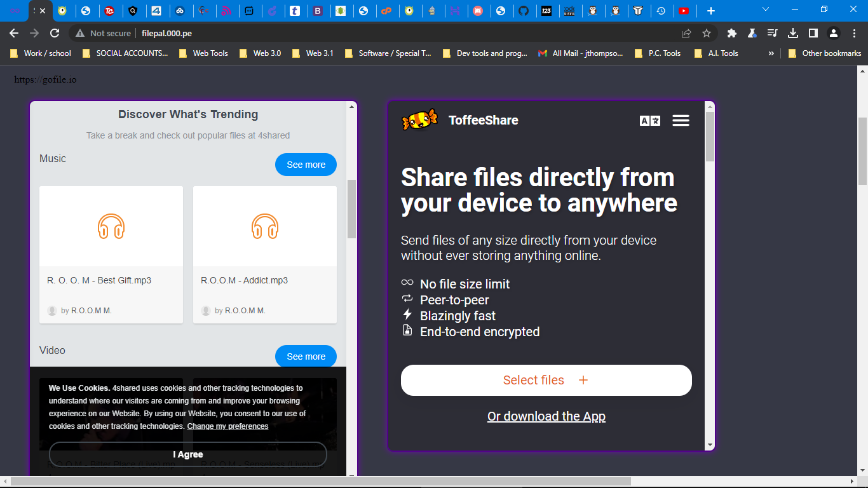This screenshot has width=868, height=488.
Task: Click the ToffeeShare candy logo
Action: [420, 119]
